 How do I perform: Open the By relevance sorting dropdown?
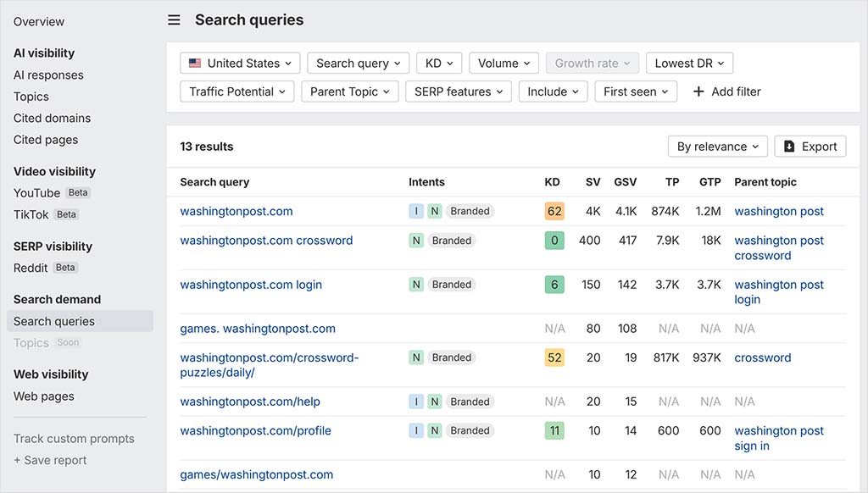tap(717, 146)
